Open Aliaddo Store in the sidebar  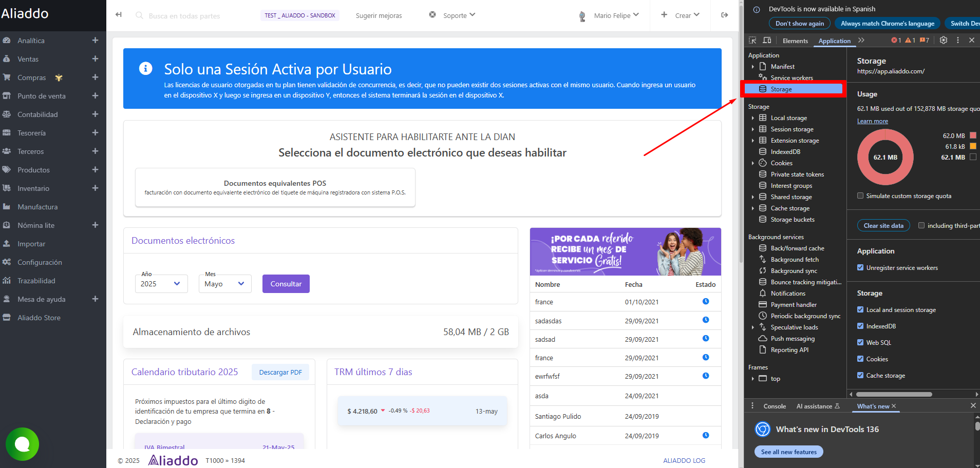[x=39, y=318]
